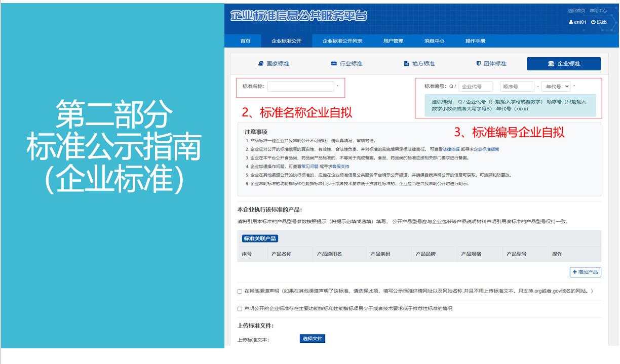620x364 pixels.
Task: Switch to the 团体标准 tab
Action: coord(491,64)
